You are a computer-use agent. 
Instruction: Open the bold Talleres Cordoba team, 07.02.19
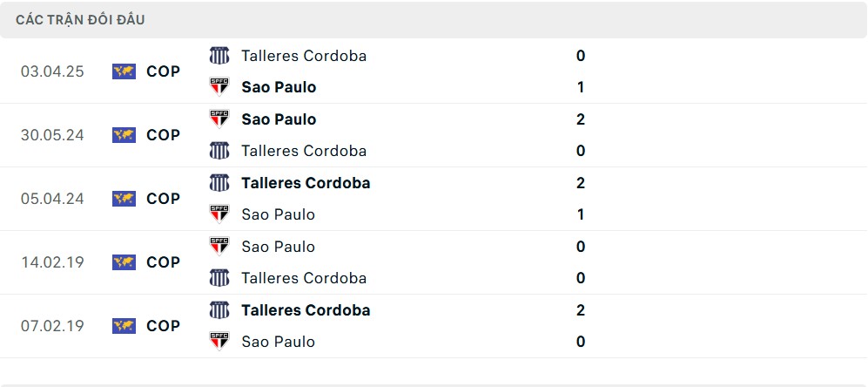tap(306, 310)
